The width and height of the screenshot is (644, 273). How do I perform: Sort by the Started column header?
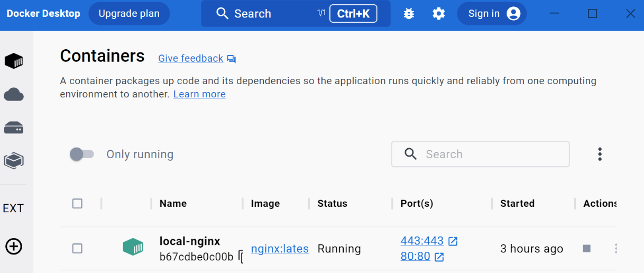point(517,203)
